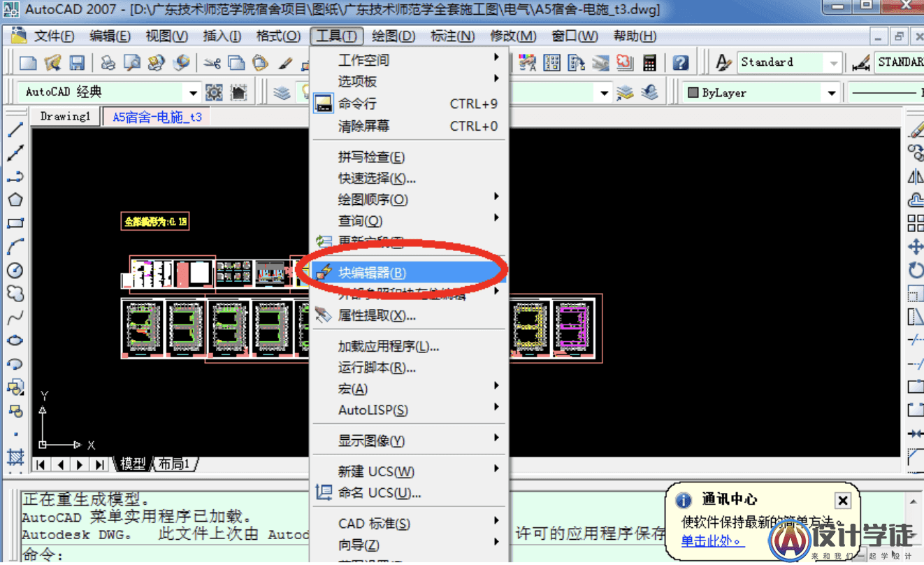
Task: Open the Standard text style dropdown
Action: [x=833, y=63]
